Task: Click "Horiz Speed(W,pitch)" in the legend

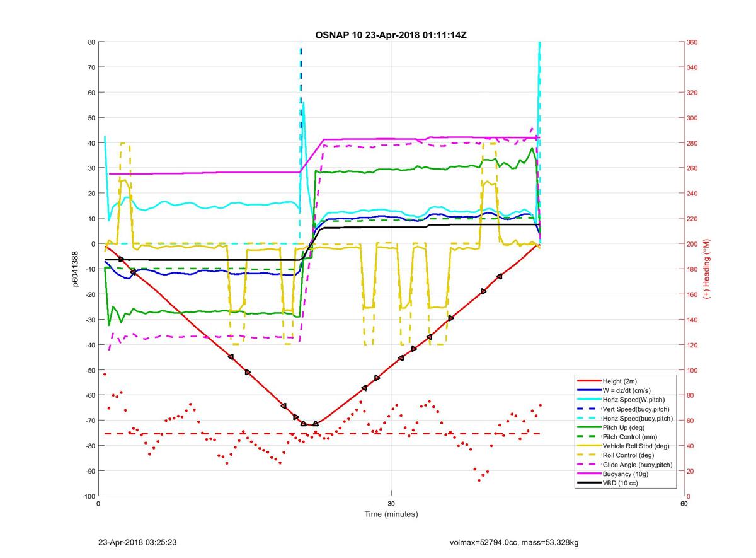Action: click(634, 400)
